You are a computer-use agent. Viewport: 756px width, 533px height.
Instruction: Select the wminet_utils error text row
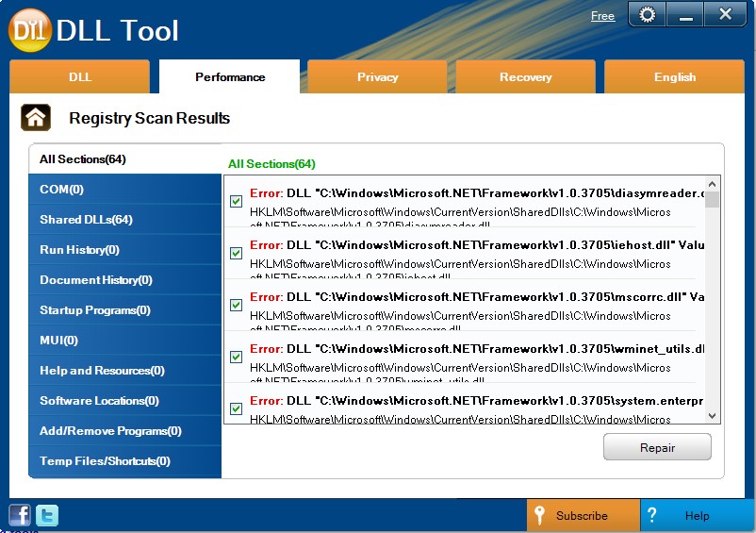pos(476,349)
